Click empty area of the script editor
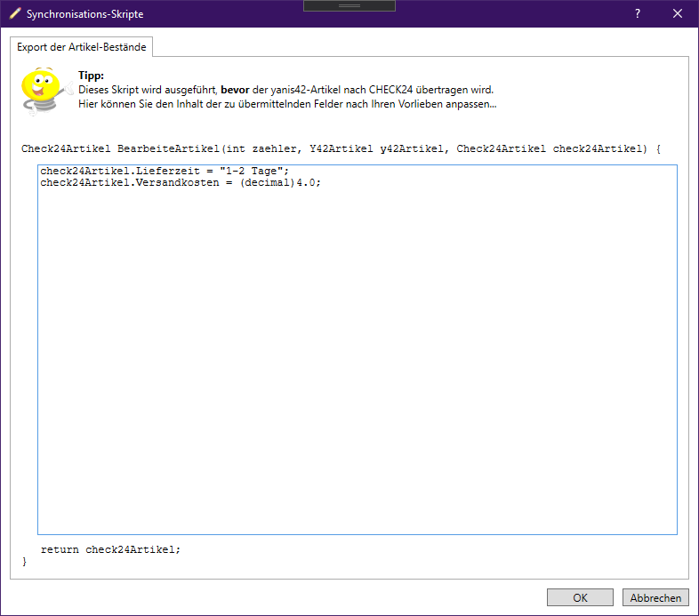Screen dimensions: 699x616 [x=356, y=356]
